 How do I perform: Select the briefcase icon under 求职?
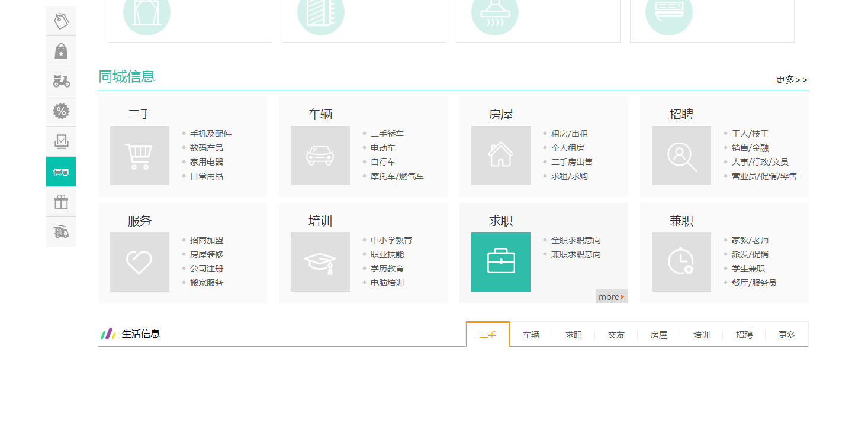[x=501, y=262]
